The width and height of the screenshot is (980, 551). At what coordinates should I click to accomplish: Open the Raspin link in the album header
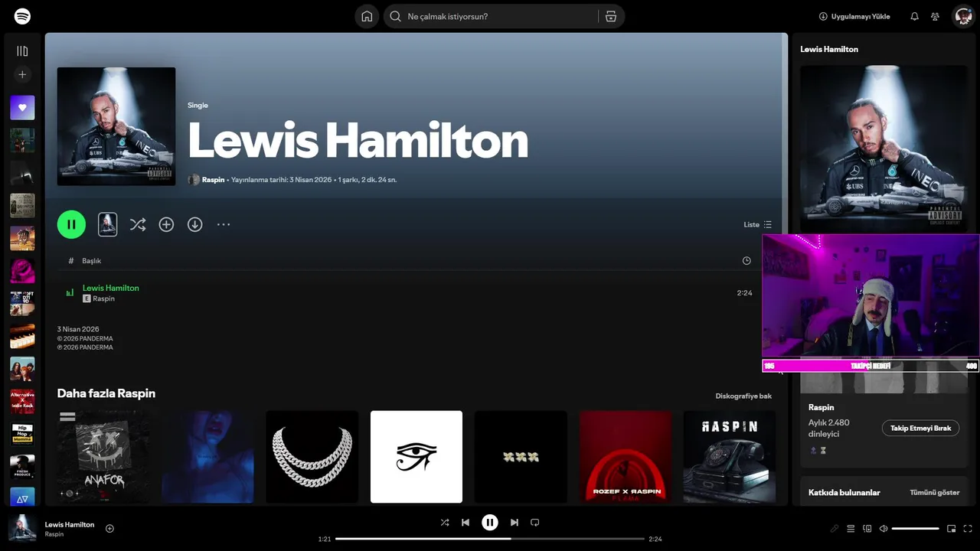tap(213, 180)
